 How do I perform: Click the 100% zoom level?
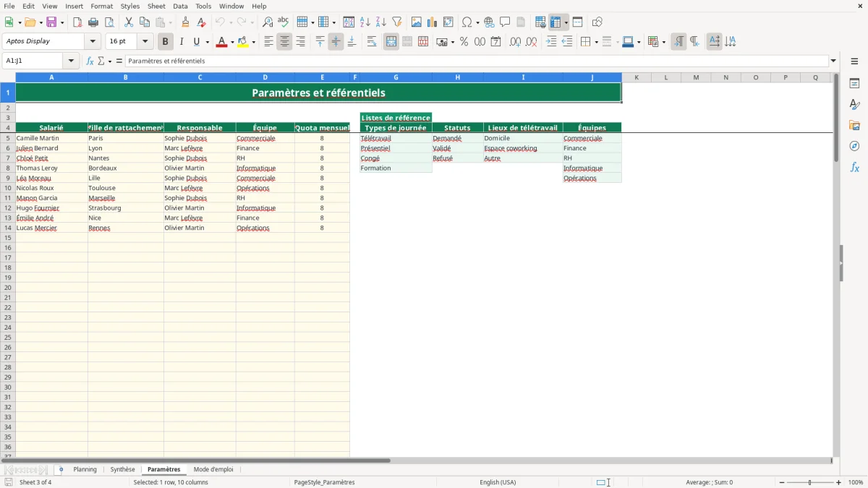pyautogui.click(x=856, y=482)
